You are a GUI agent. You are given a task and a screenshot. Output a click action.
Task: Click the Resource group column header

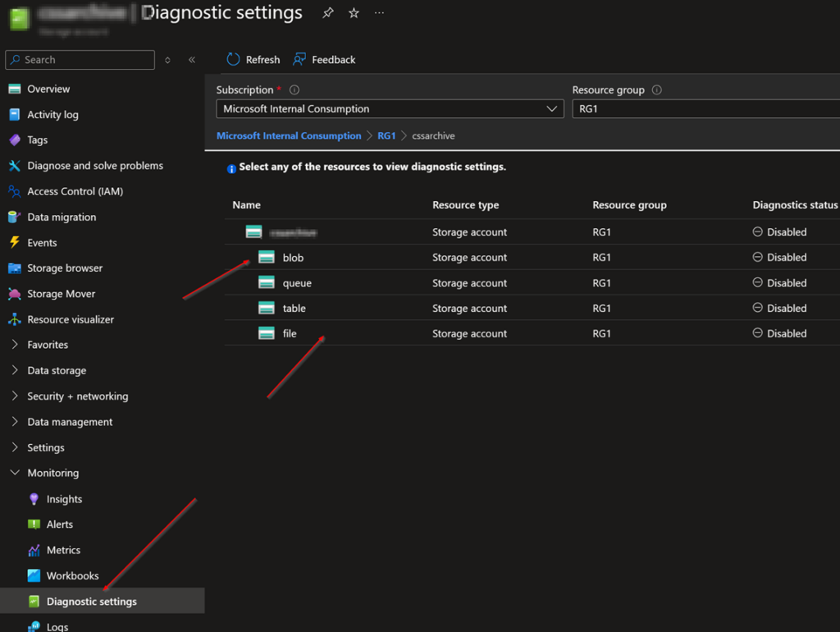629,204
